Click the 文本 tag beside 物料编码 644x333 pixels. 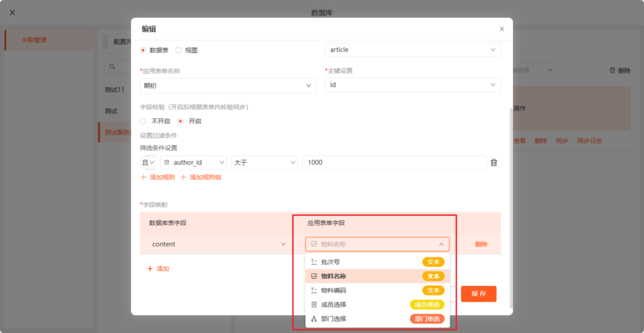tap(434, 290)
